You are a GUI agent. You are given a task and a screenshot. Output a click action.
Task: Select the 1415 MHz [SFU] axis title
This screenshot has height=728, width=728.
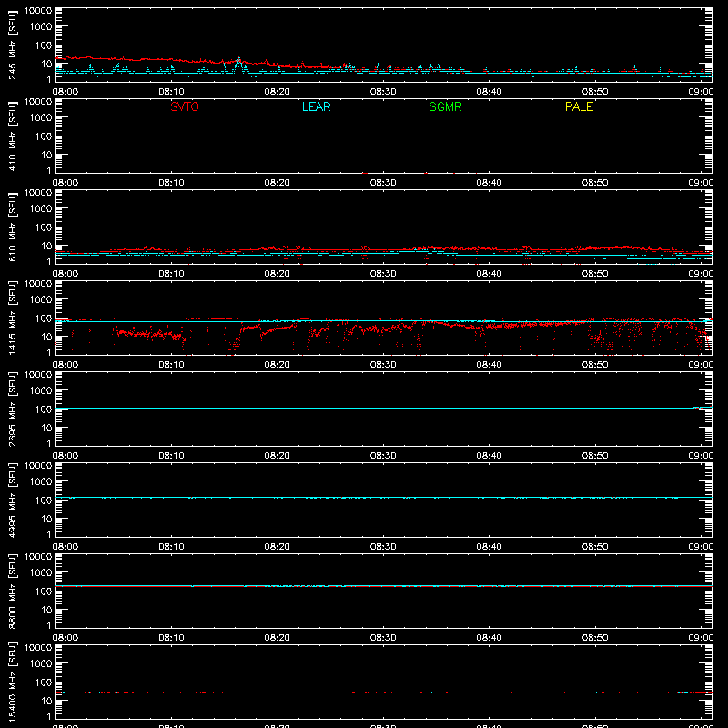(x=12, y=318)
